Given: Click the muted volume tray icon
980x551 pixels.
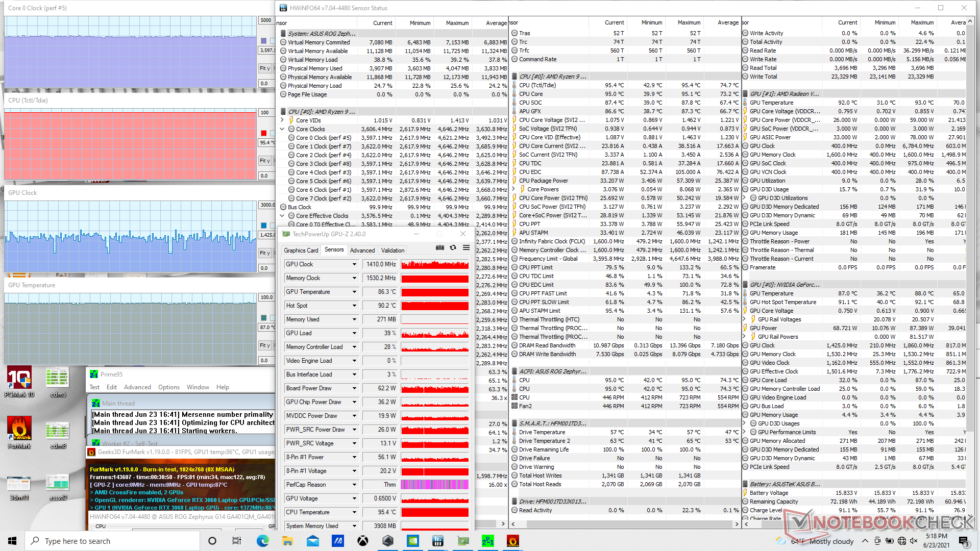Looking at the screenshot, I should coord(914,541).
